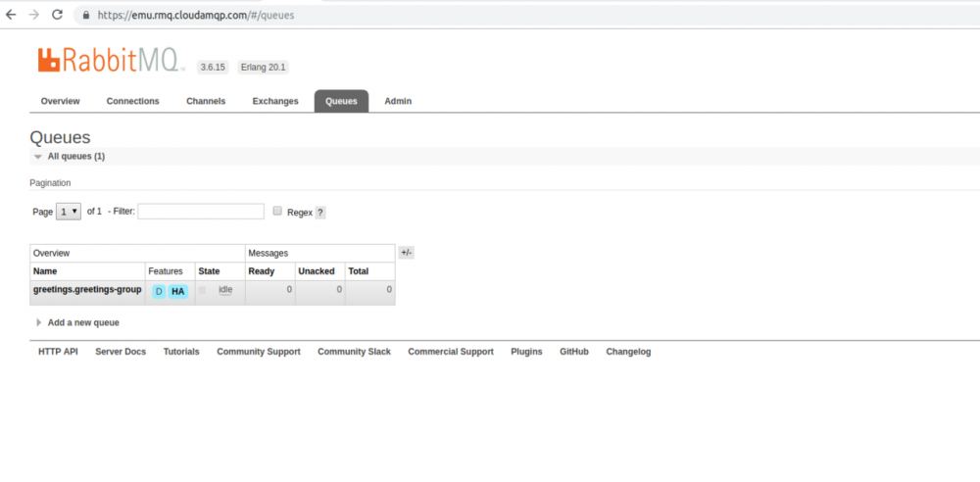Reload the page with refresh icon

click(x=57, y=15)
